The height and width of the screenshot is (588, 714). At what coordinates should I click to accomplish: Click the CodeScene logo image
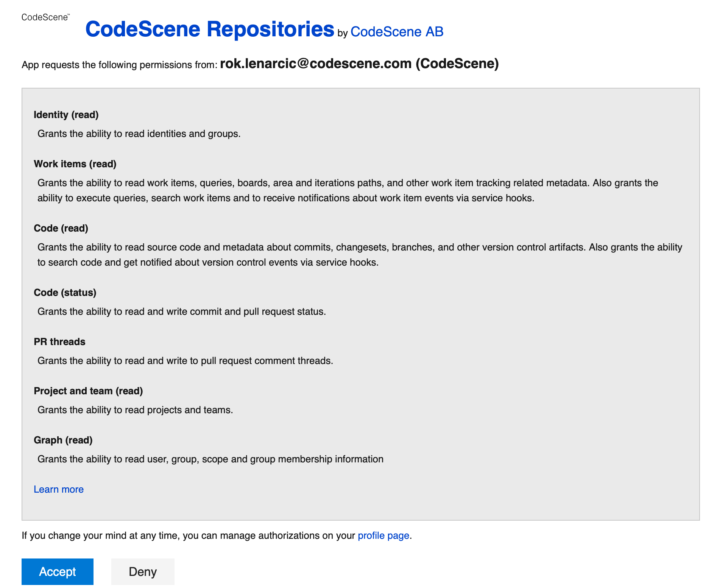pos(45,17)
